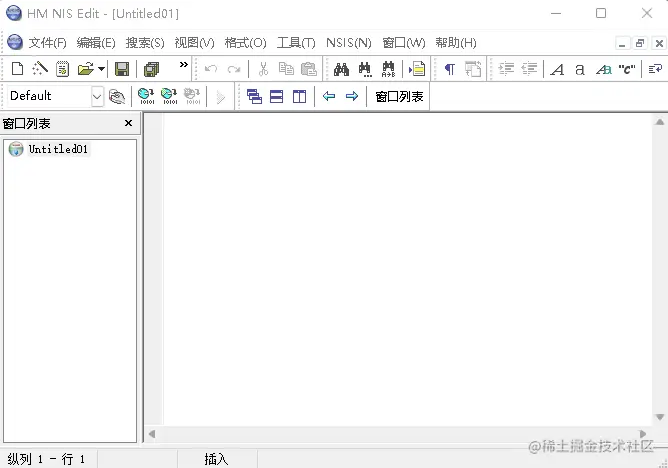Save the script with the floppy icon
The height and width of the screenshot is (468, 668).
122,69
